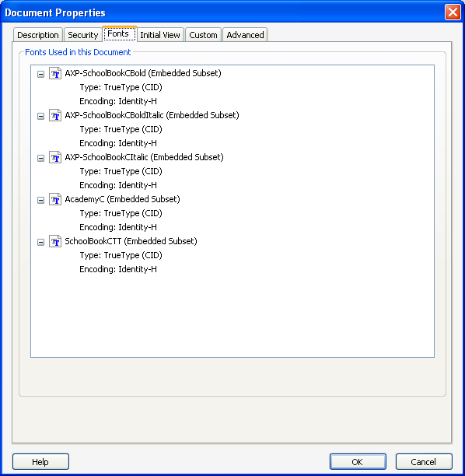Collapse the AcademyC font entry

(x=40, y=200)
